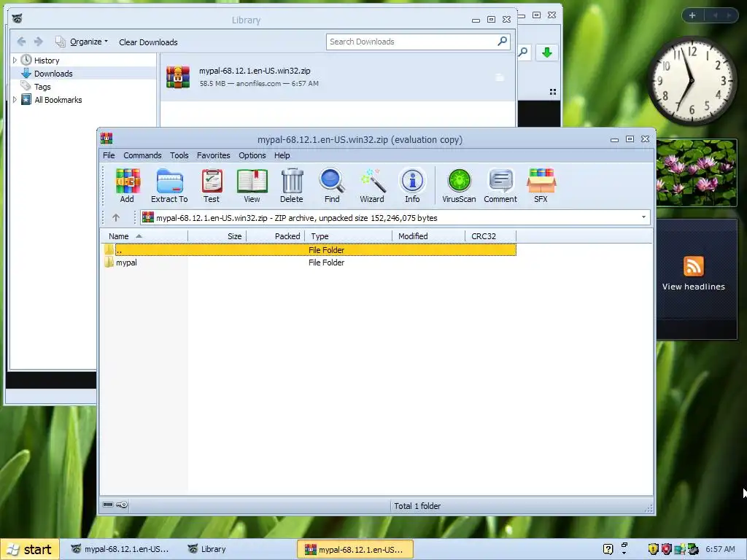
Task: Open the Find magnifier tool
Action: (332, 186)
